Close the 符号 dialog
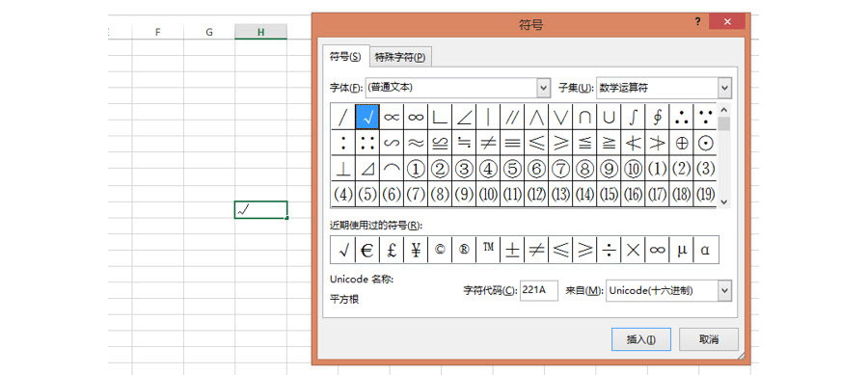The width and height of the screenshot is (868, 375). (727, 22)
